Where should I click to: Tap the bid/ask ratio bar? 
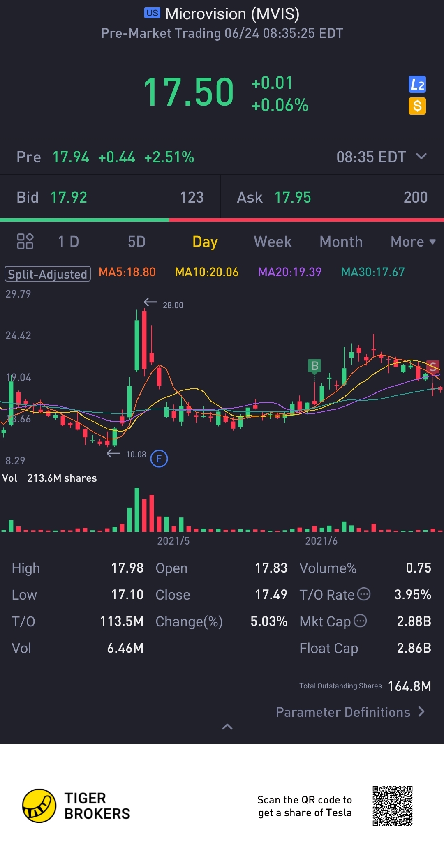pyautogui.click(x=222, y=220)
